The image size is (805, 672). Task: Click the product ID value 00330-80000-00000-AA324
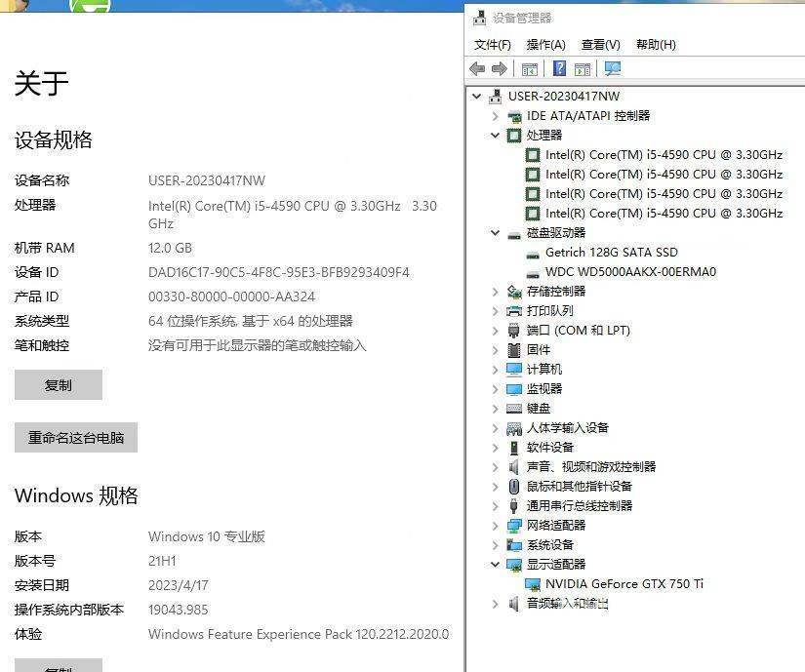231,296
